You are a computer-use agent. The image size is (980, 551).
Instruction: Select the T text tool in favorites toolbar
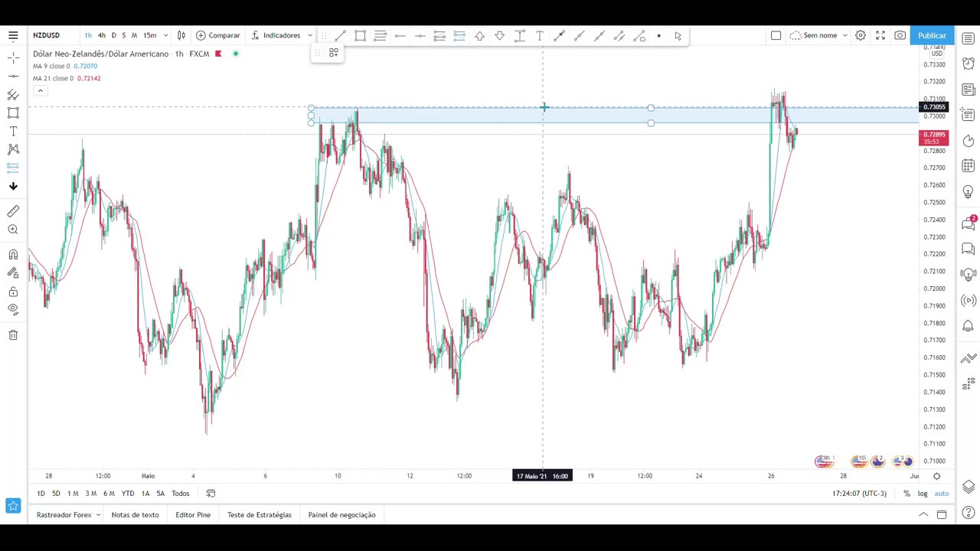tap(540, 36)
